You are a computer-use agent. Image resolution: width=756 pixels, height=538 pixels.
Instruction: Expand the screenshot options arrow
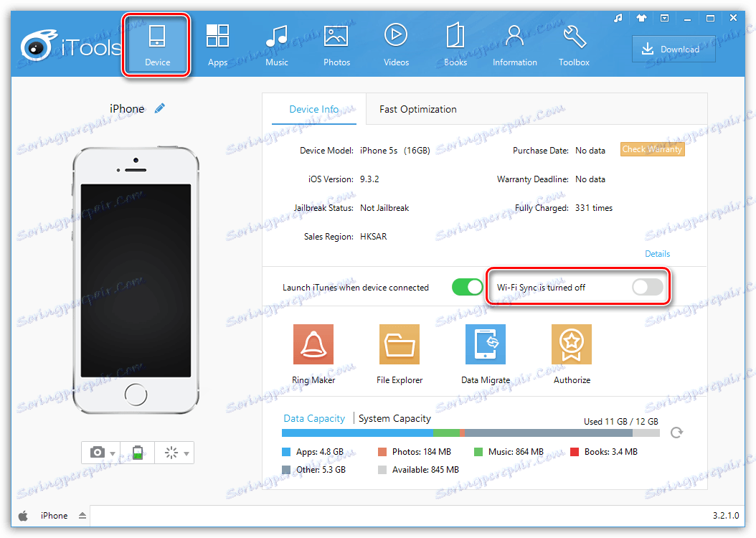click(x=113, y=453)
